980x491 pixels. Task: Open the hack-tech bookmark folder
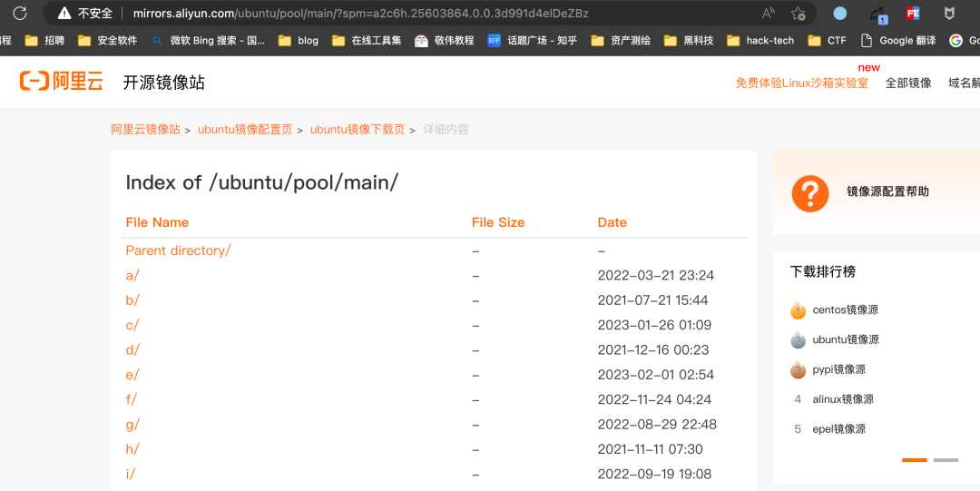click(760, 41)
